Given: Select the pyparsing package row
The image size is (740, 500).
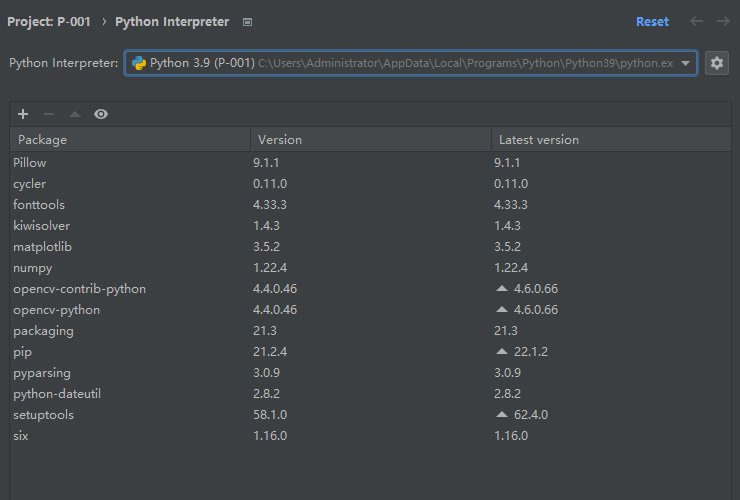Looking at the screenshot, I should [370, 373].
